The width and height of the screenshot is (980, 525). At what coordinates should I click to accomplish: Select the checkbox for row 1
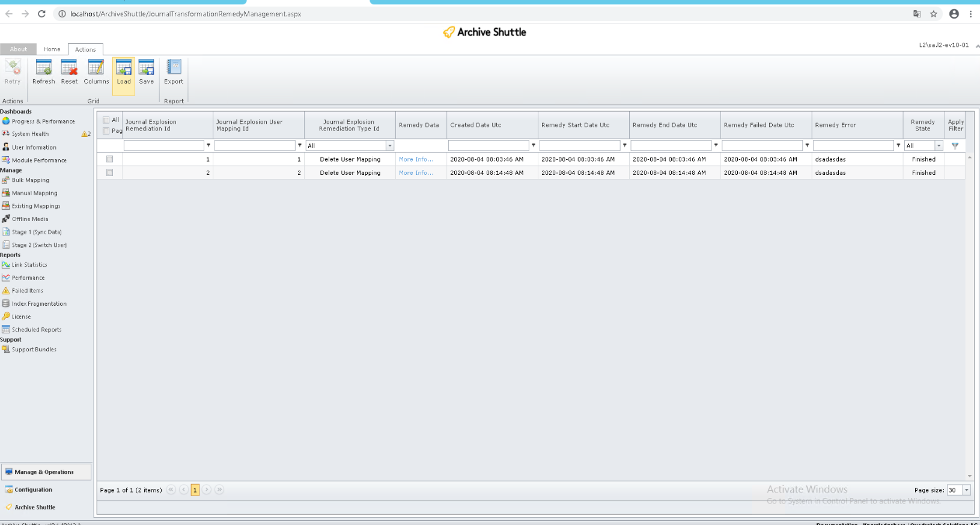tap(109, 159)
